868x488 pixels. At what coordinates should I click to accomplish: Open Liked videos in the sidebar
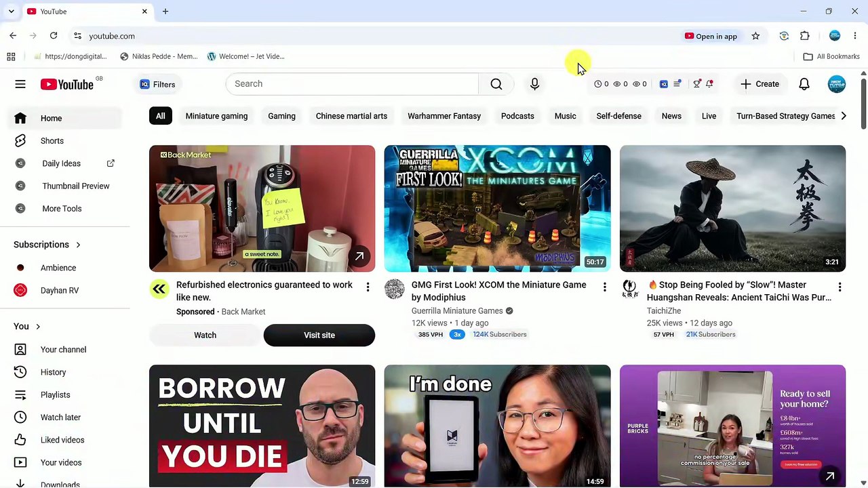(x=65, y=440)
